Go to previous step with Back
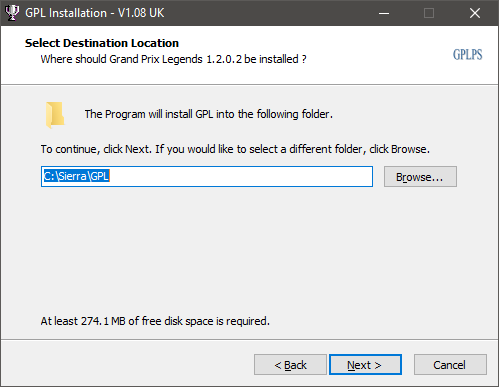Viewport: 499px width, 387px height. 290,365
